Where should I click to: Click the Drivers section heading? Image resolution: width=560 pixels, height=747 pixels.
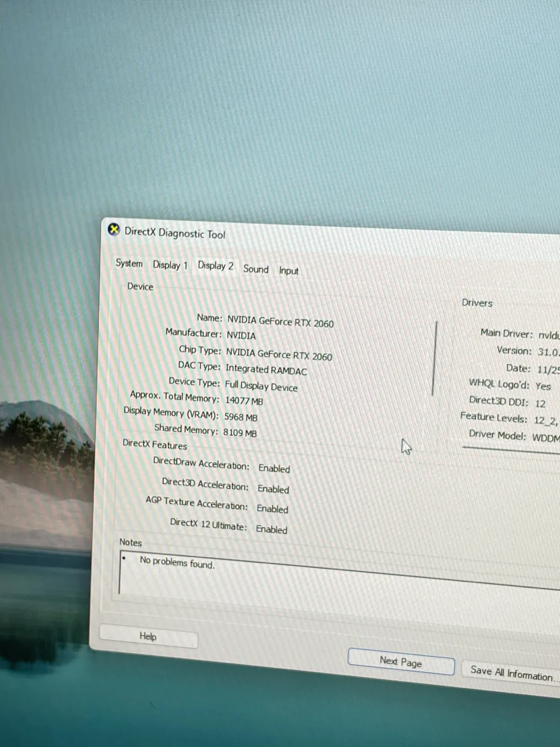coord(477,302)
